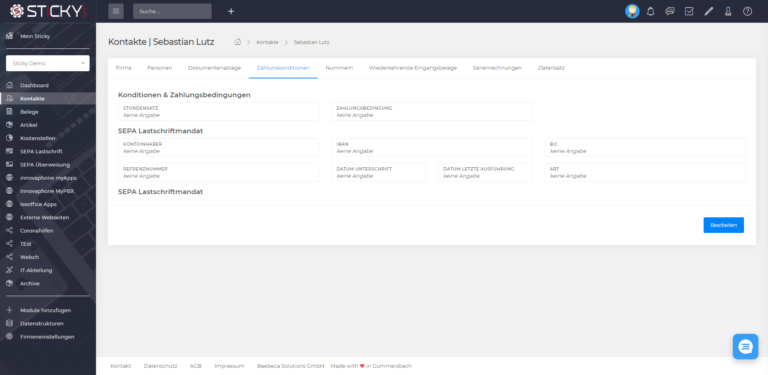Open the tasks checkbox icon in header
Viewport: 768px width, 375px height.
689,11
